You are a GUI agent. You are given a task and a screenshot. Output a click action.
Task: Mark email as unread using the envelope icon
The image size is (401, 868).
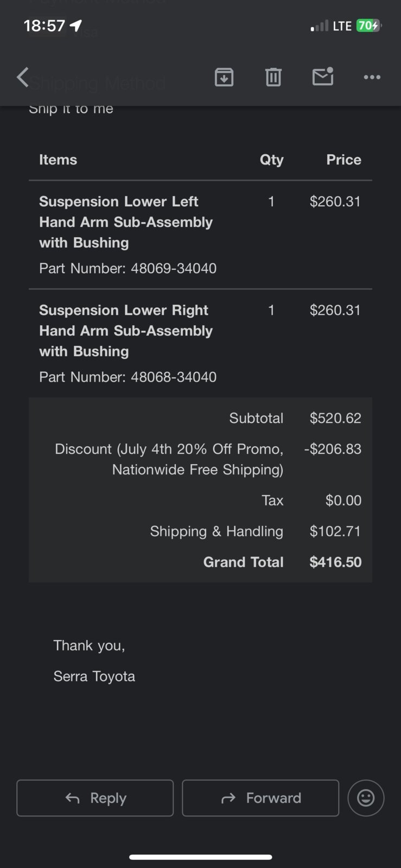pyautogui.click(x=323, y=77)
